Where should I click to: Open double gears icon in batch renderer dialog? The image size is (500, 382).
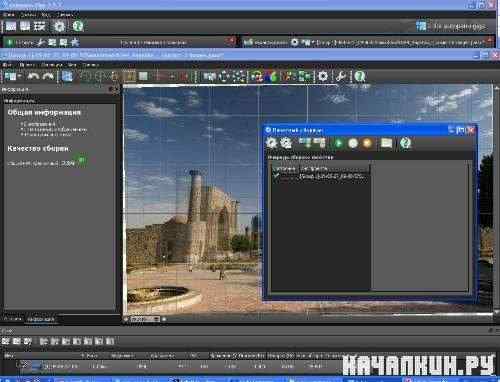pyautogui.click(x=286, y=143)
